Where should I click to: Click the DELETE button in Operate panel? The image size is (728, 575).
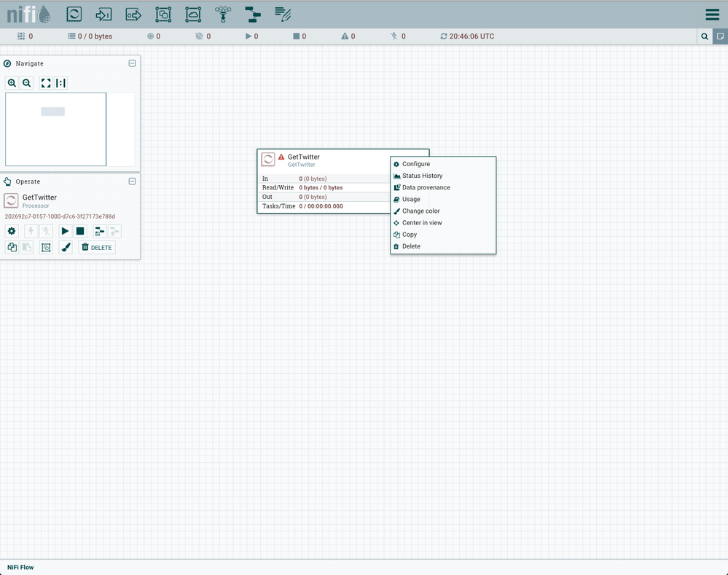tap(97, 248)
